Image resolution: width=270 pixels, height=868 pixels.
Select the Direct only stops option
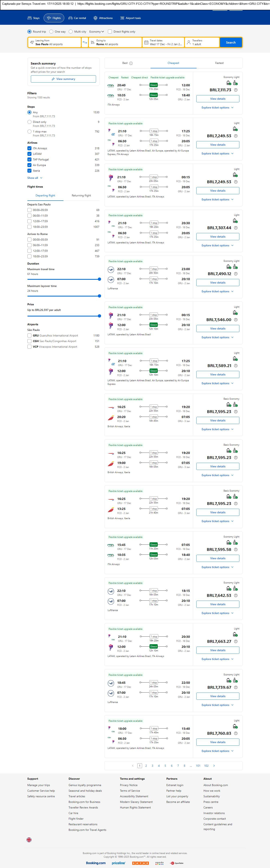29,122
